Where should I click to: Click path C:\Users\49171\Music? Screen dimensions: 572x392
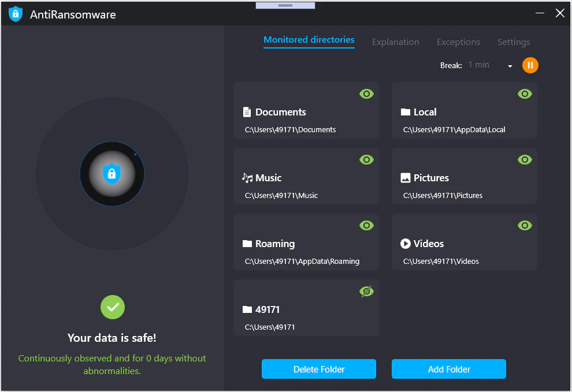tap(281, 196)
